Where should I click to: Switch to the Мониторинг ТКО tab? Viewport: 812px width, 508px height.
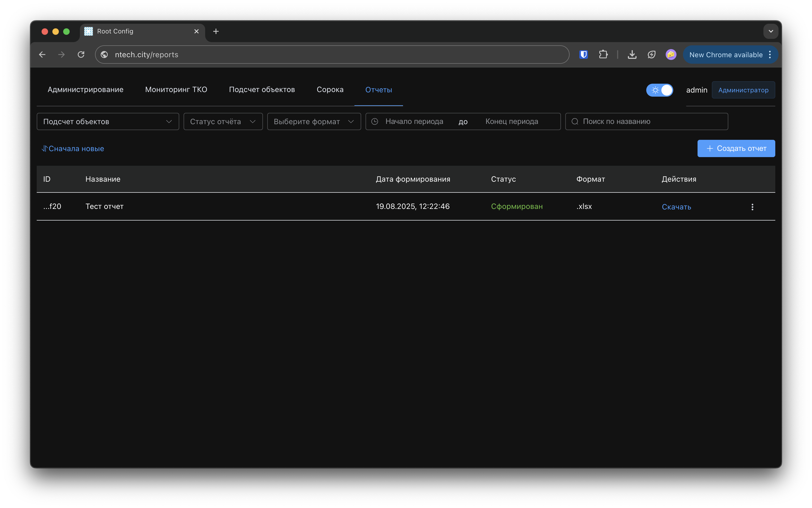tap(176, 90)
